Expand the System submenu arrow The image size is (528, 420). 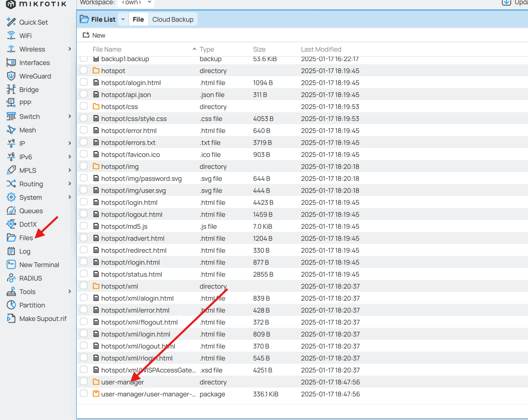click(69, 197)
